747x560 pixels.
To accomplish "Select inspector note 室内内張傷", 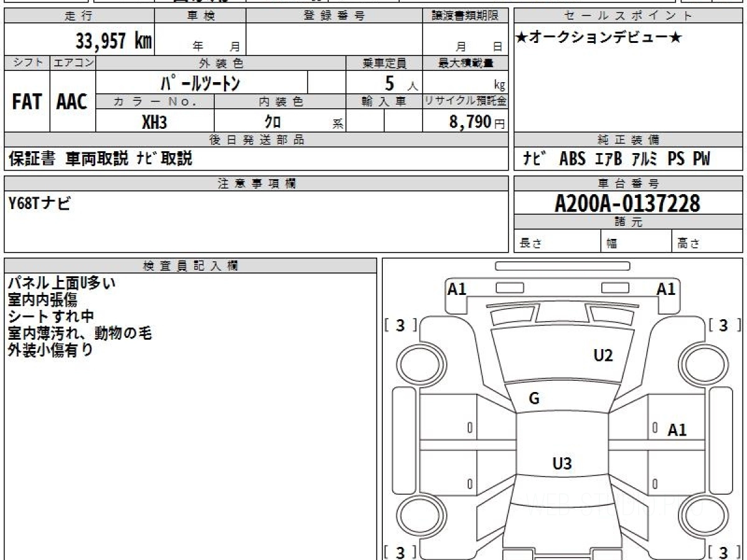I will pos(42,300).
